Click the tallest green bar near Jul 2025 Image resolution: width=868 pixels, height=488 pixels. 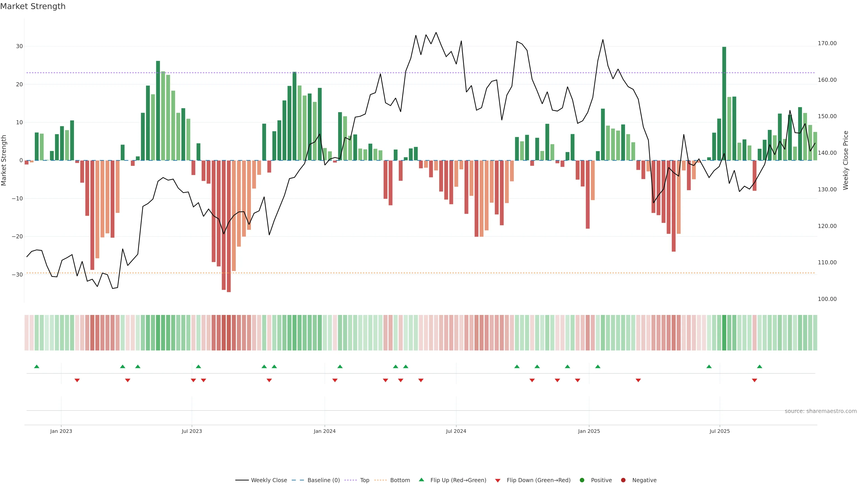coord(724,101)
